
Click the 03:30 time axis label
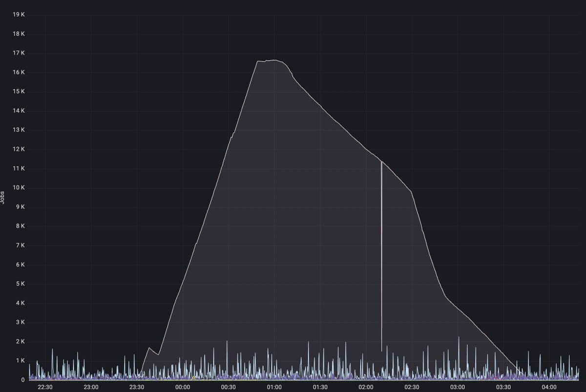point(503,387)
